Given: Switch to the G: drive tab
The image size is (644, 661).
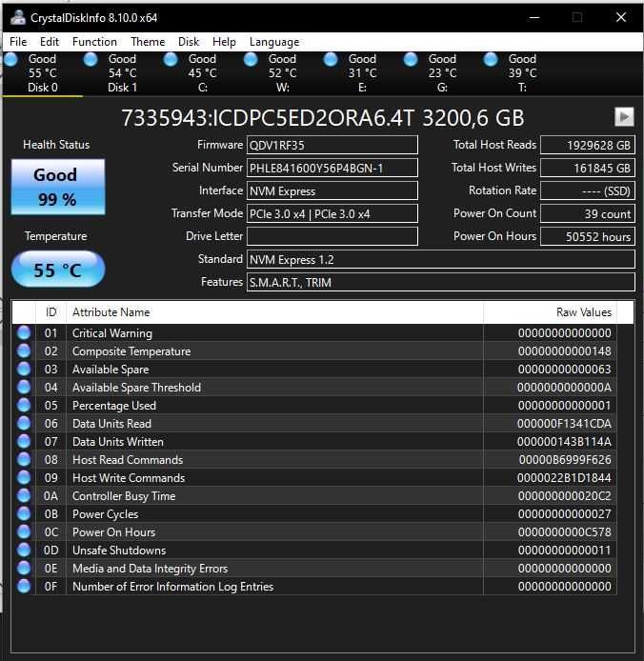Looking at the screenshot, I should (442, 73).
